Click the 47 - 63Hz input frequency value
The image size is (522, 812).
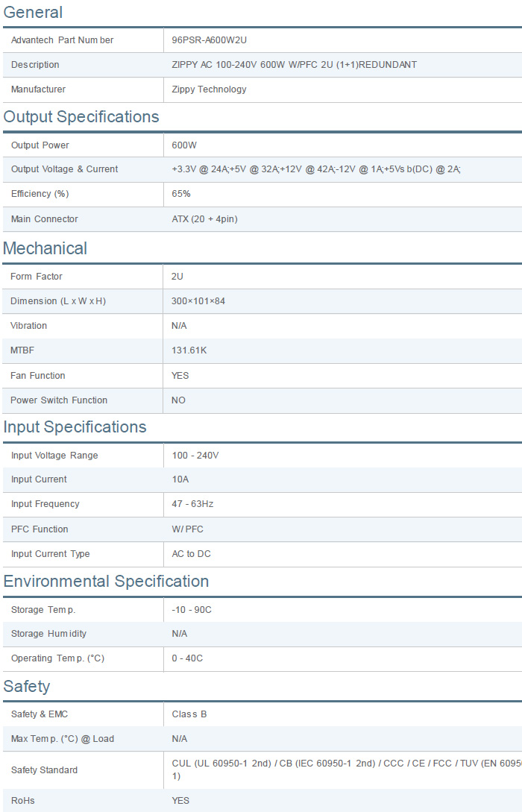pos(192,504)
